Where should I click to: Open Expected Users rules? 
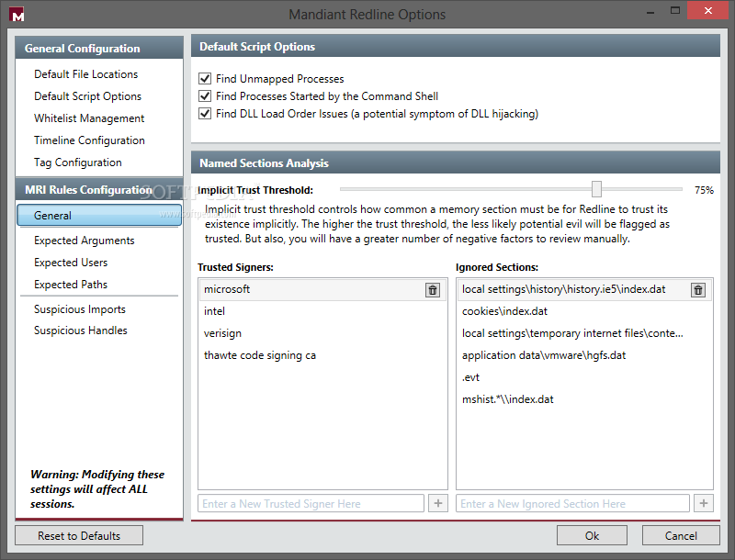[71, 263]
